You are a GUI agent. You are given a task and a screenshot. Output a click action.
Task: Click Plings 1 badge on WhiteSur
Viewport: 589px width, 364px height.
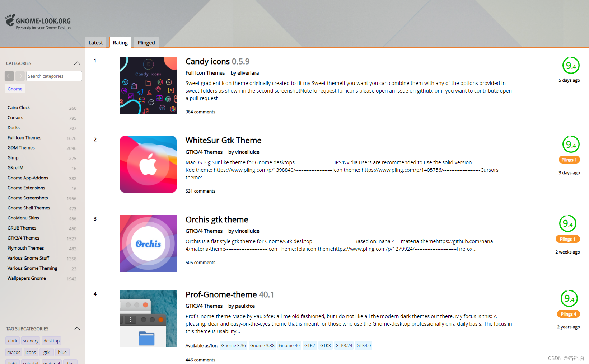(x=569, y=160)
